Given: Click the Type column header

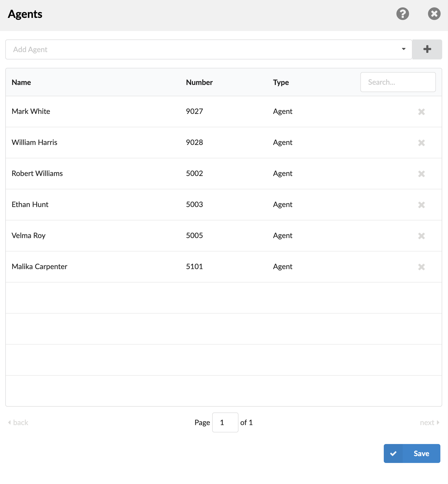Looking at the screenshot, I should tap(281, 82).
